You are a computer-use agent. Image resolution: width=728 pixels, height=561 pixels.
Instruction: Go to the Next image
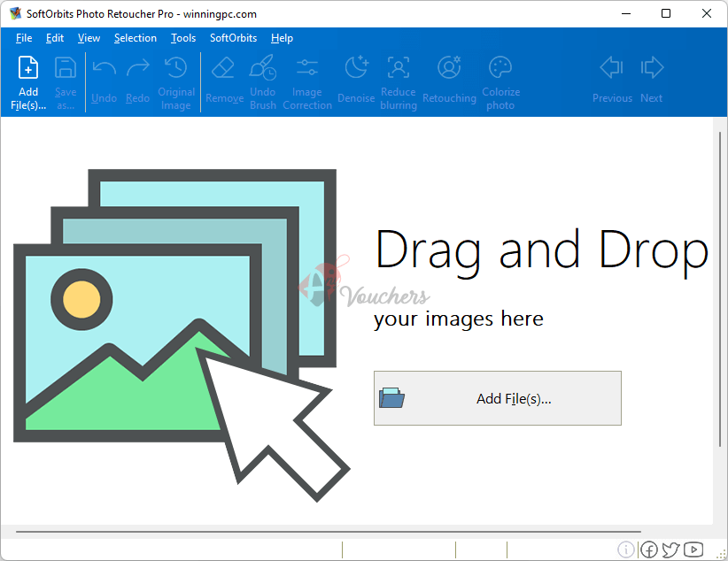click(651, 69)
